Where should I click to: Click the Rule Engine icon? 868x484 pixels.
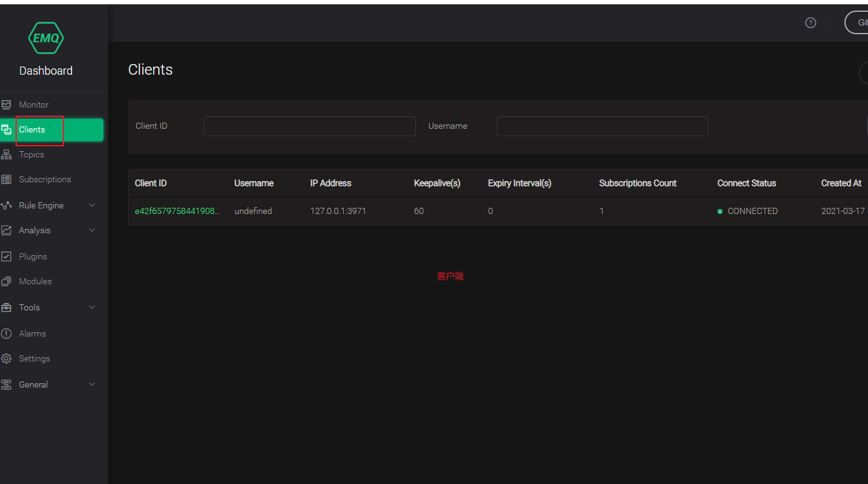pos(6,205)
